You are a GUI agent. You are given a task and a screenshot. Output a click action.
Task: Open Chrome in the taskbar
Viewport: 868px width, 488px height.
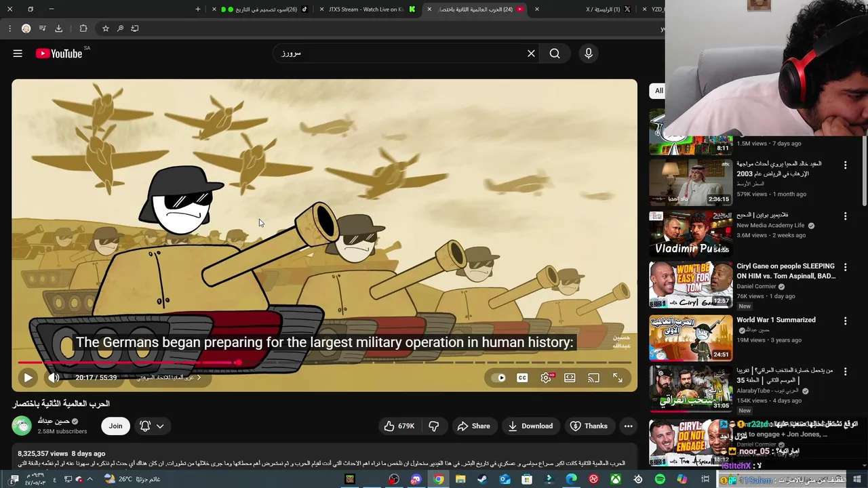click(439, 479)
